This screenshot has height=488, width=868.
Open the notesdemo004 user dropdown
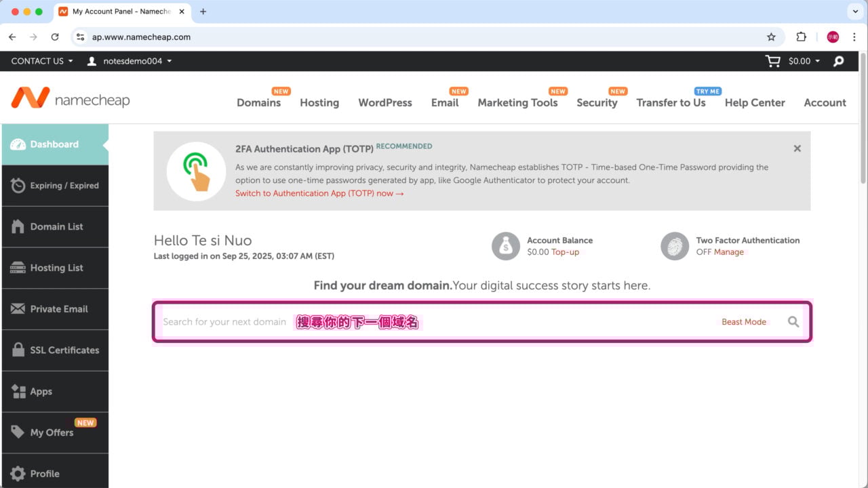(130, 61)
